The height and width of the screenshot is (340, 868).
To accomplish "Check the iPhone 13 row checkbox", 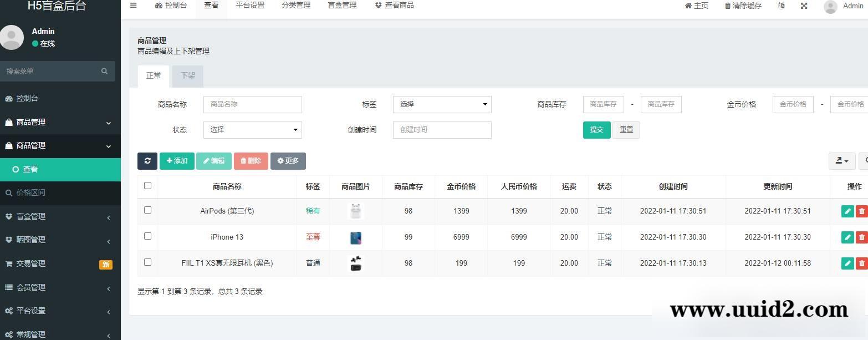I will pos(147,236).
